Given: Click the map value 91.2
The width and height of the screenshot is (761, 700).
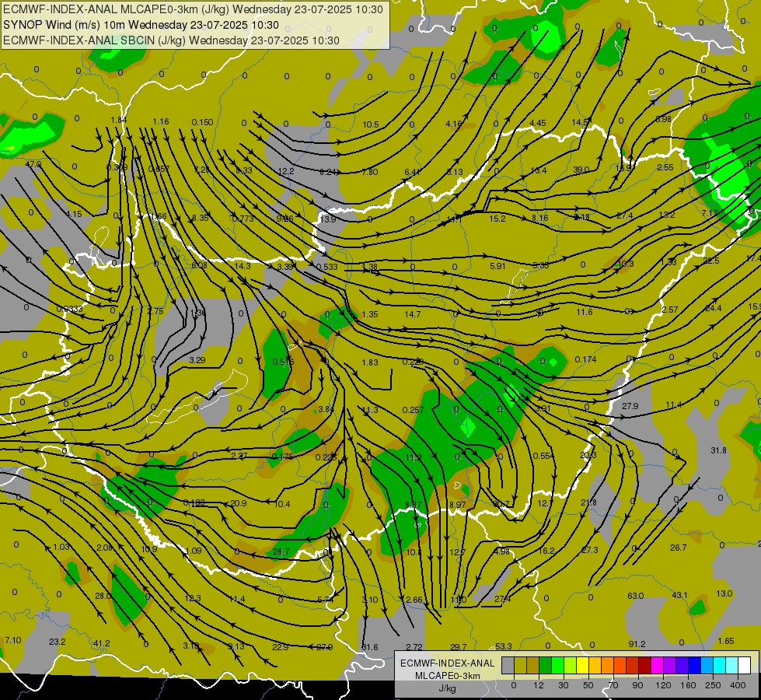Looking at the screenshot, I should [x=637, y=644].
